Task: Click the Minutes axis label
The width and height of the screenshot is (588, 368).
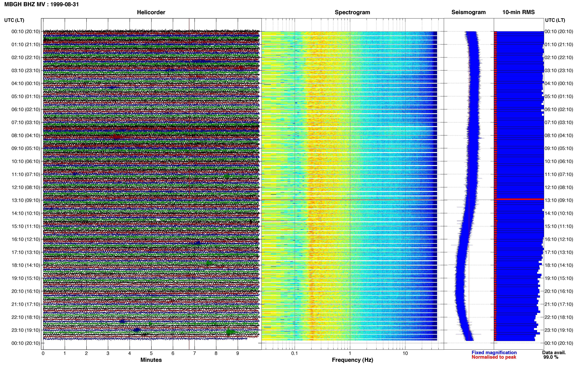Action: click(151, 360)
